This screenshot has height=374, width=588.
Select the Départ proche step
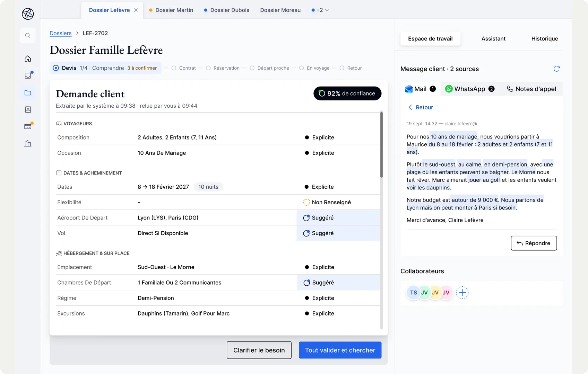click(x=269, y=68)
